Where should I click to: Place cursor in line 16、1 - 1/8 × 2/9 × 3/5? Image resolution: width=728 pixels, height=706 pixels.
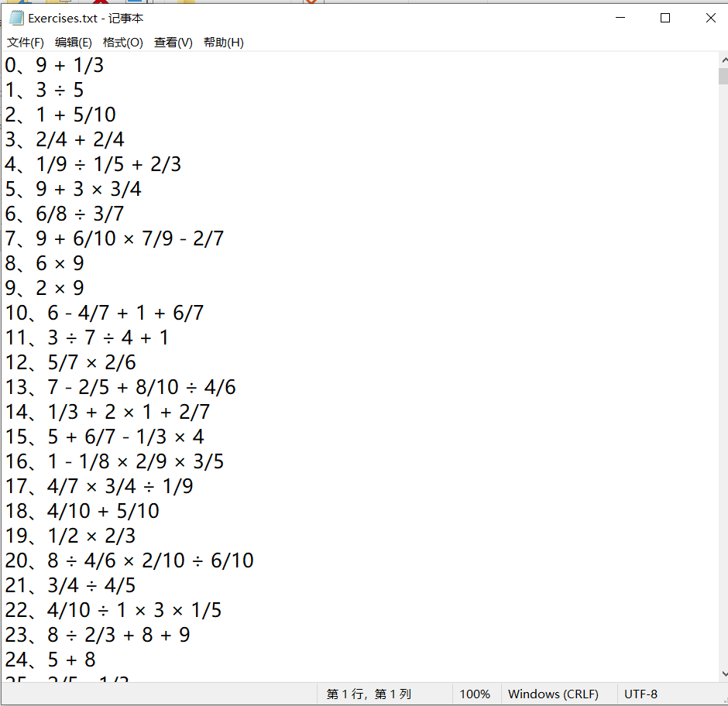114,461
